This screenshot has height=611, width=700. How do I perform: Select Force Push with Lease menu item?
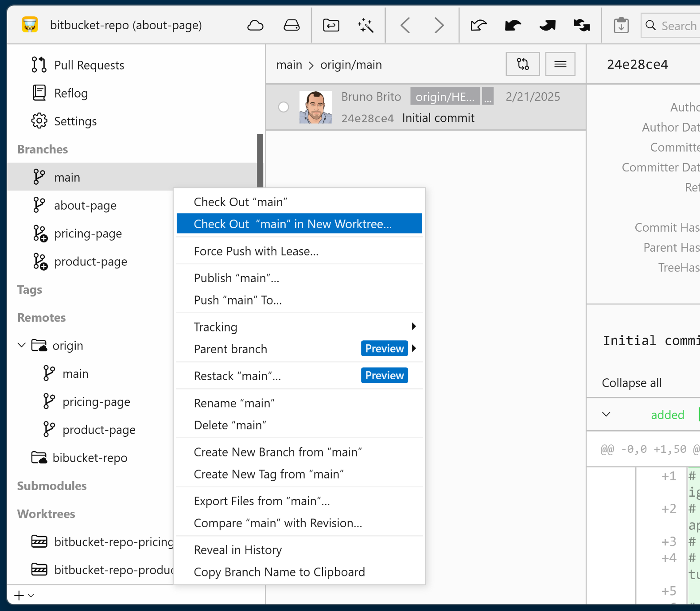click(256, 251)
